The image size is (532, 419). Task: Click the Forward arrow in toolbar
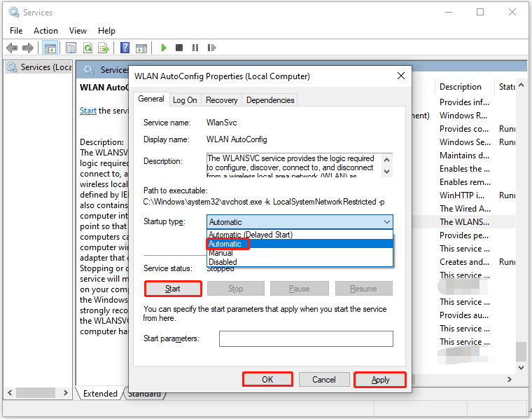(x=28, y=48)
